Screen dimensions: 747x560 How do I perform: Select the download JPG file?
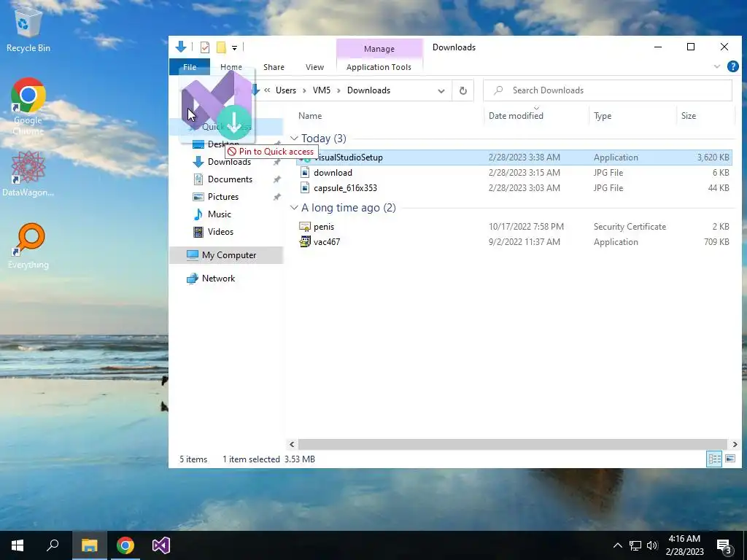(514, 172)
